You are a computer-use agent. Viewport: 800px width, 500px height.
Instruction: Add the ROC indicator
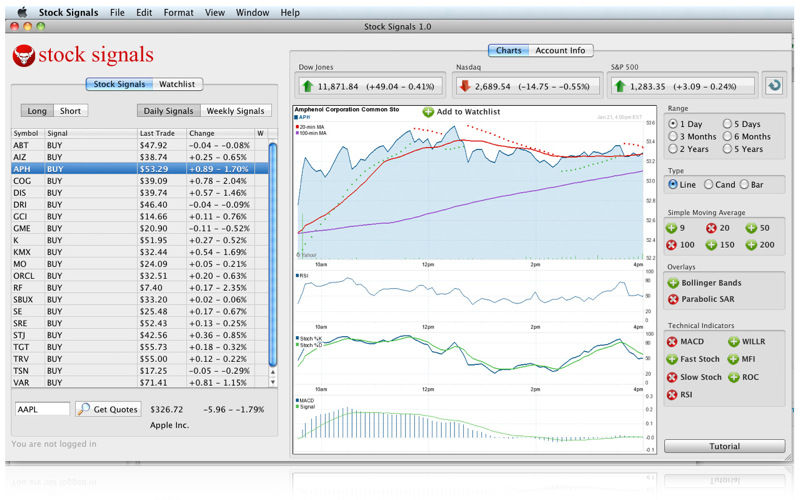click(734, 377)
